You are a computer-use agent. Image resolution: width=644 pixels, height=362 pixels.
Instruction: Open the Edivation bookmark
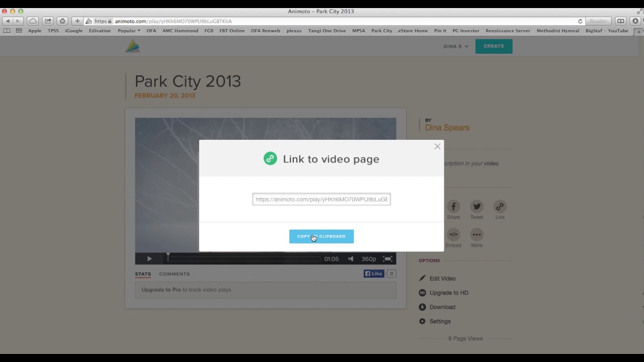(x=100, y=31)
